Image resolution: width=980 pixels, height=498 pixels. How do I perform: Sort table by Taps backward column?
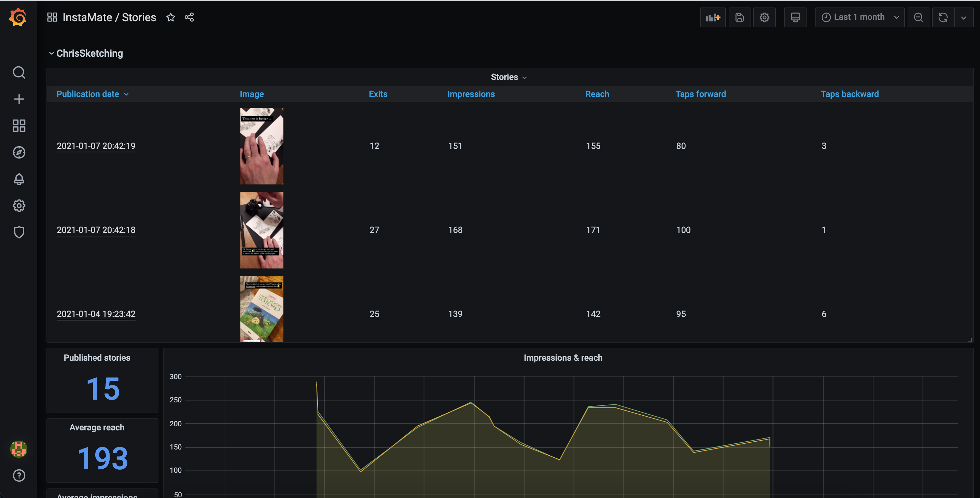click(850, 94)
